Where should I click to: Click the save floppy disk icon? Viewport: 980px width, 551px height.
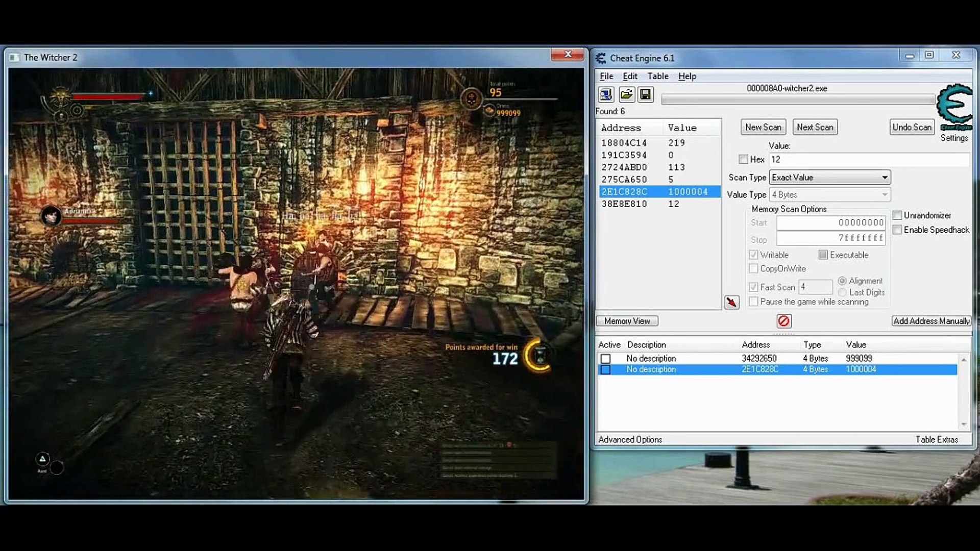pos(646,94)
